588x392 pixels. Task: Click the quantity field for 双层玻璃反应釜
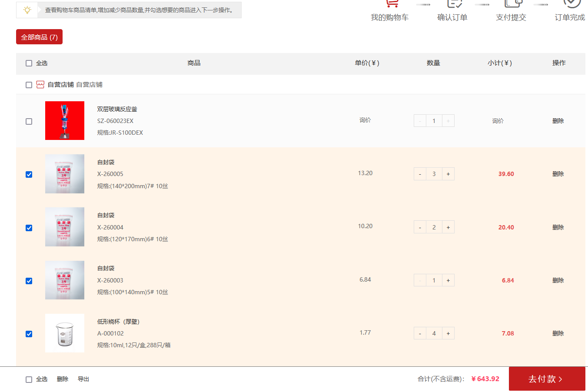(434, 121)
